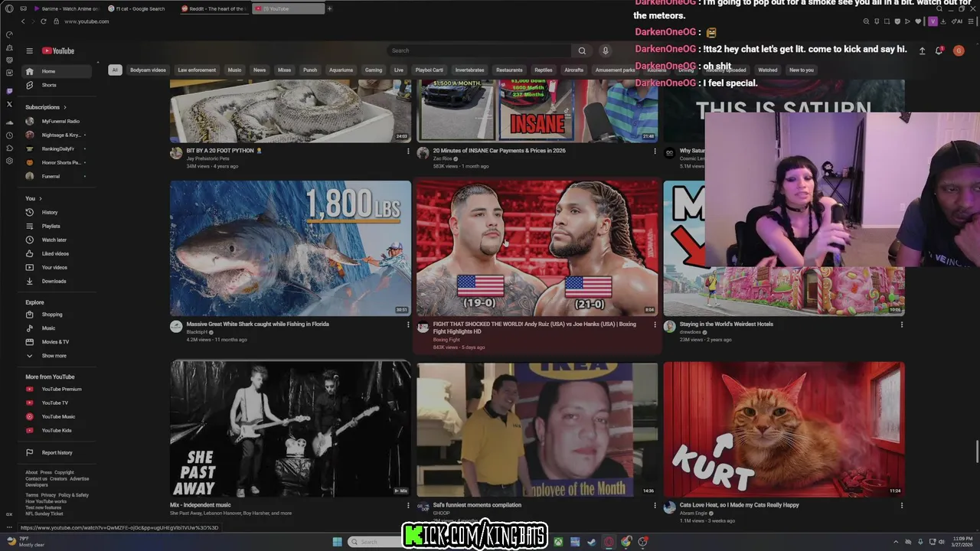Screen dimensions: 980x551
Task: Open Movies & TV under Explore
Action: tap(55, 342)
